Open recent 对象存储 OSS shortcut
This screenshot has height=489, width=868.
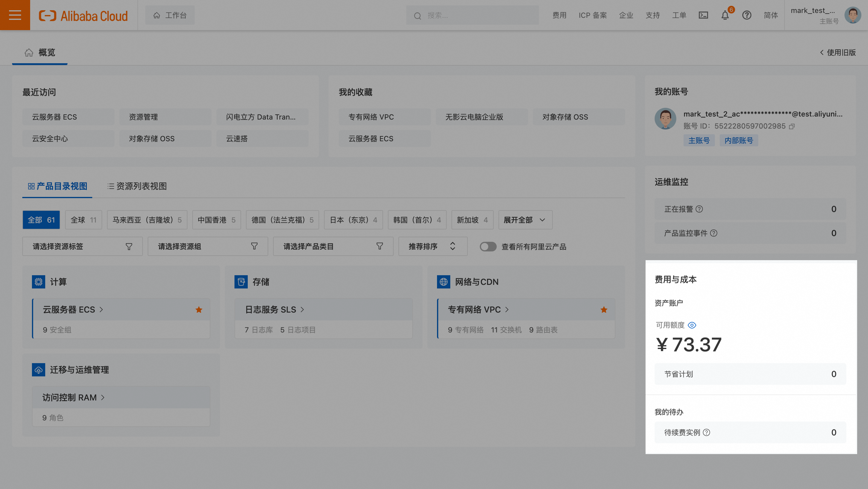[x=165, y=139]
